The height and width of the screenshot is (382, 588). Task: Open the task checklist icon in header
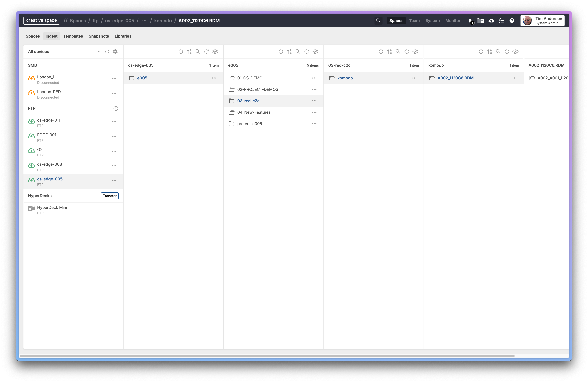tap(501, 21)
